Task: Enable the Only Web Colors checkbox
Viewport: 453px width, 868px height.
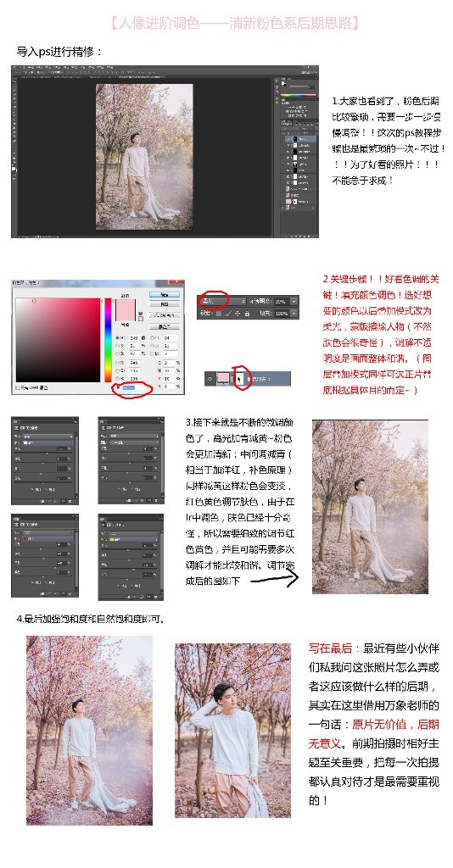Action: coord(18,387)
